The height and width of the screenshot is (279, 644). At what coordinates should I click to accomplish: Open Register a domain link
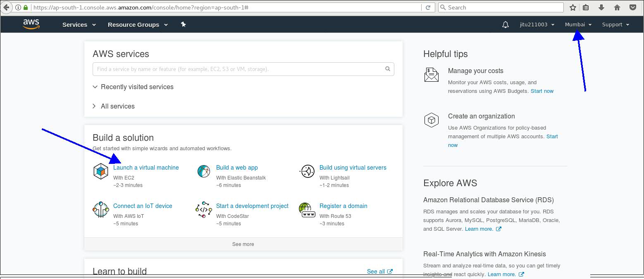click(x=343, y=206)
